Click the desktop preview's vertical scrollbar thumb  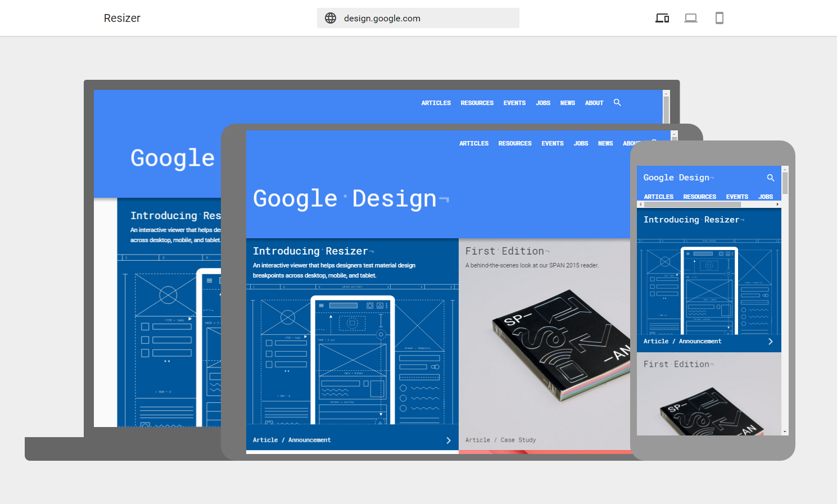[666, 110]
